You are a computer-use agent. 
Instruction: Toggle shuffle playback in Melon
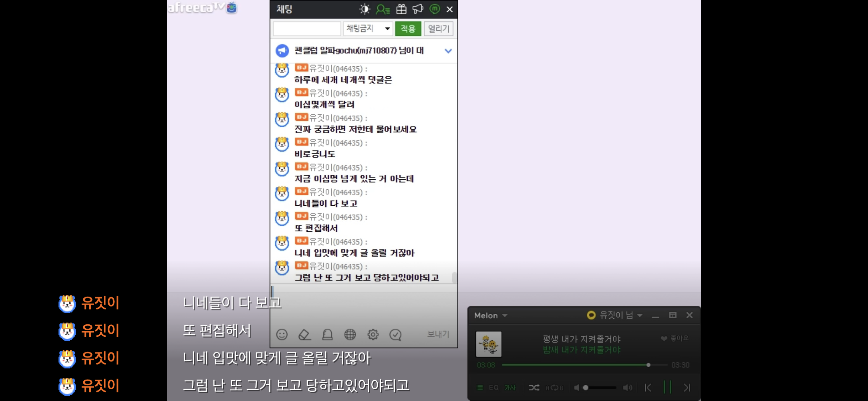click(534, 387)
